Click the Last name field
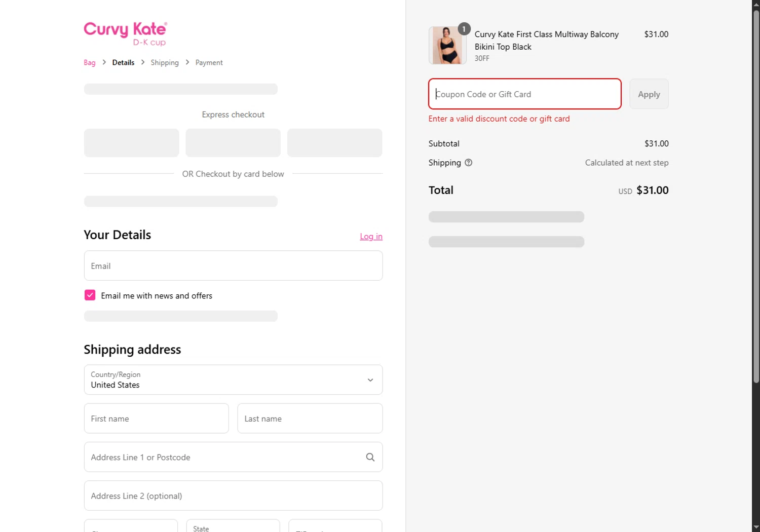Viewport: 760px width, 532px height. [x=310, y=419]
